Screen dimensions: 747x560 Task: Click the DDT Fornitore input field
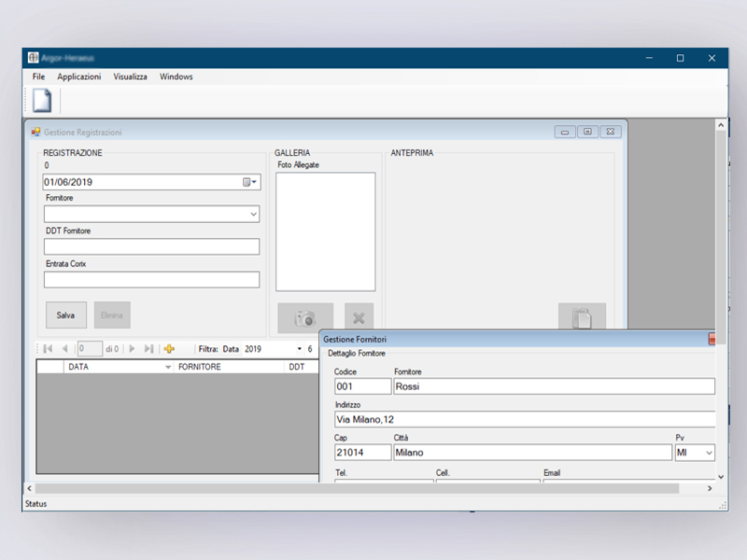(x=151, y=246)
